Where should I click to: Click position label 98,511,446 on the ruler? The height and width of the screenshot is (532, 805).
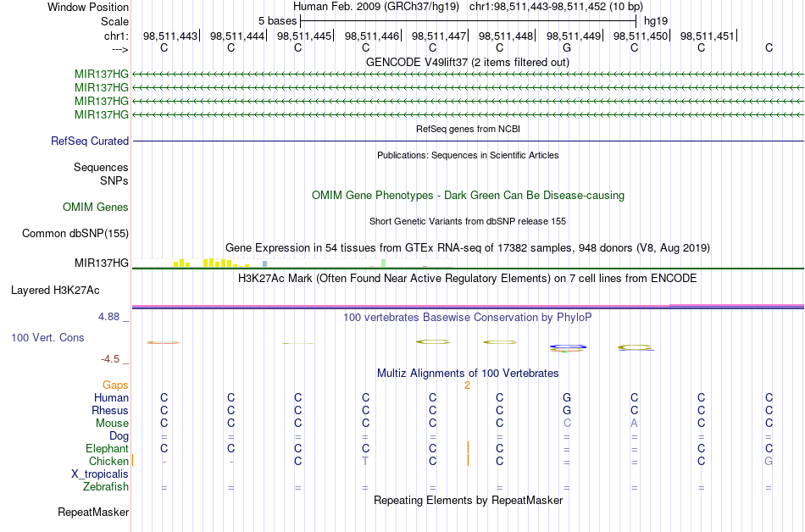pyautogui.click(x=372, y=36)
